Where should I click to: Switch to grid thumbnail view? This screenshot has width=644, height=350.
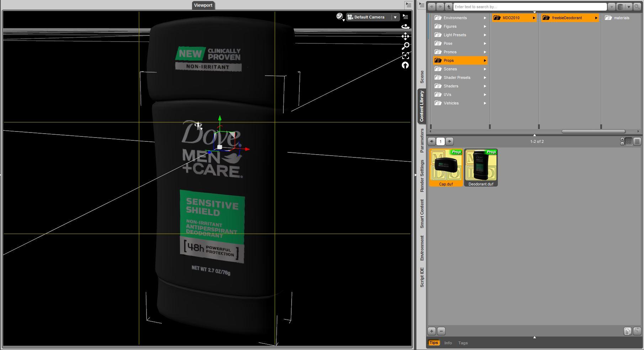click(629, 141)
